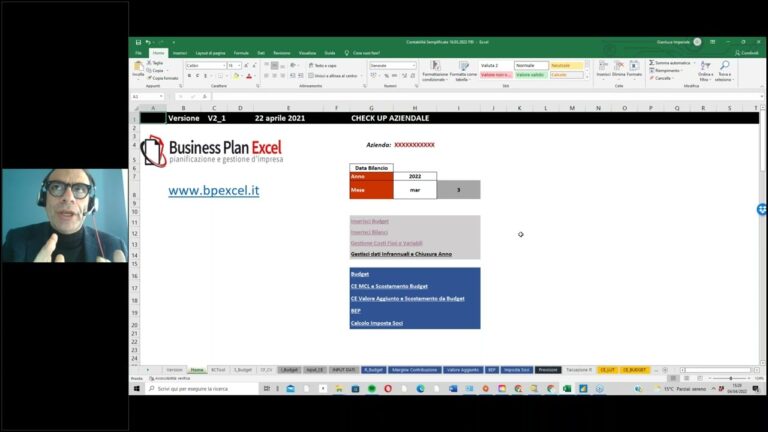
Task: Open Formattazione condizionale menu
Action: point(435,71)
